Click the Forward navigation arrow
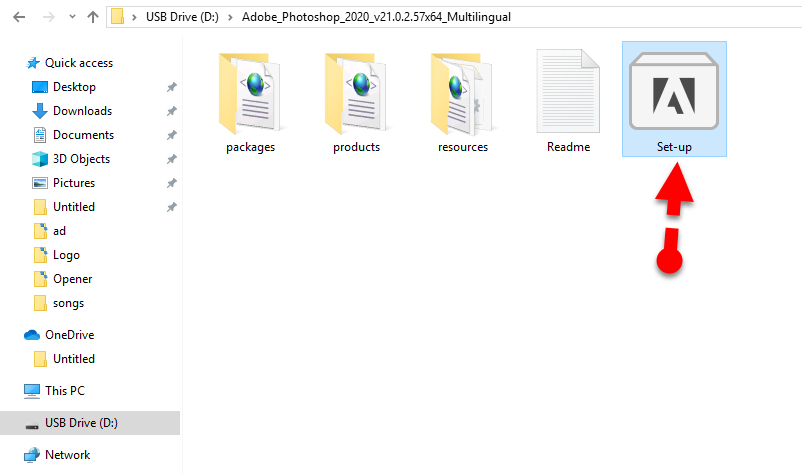 click(x=47, y=17)
